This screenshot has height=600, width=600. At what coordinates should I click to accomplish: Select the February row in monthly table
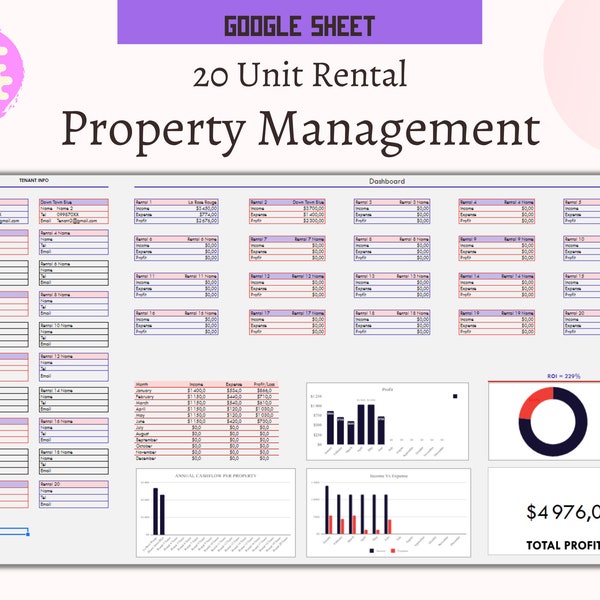pos(207,397)
